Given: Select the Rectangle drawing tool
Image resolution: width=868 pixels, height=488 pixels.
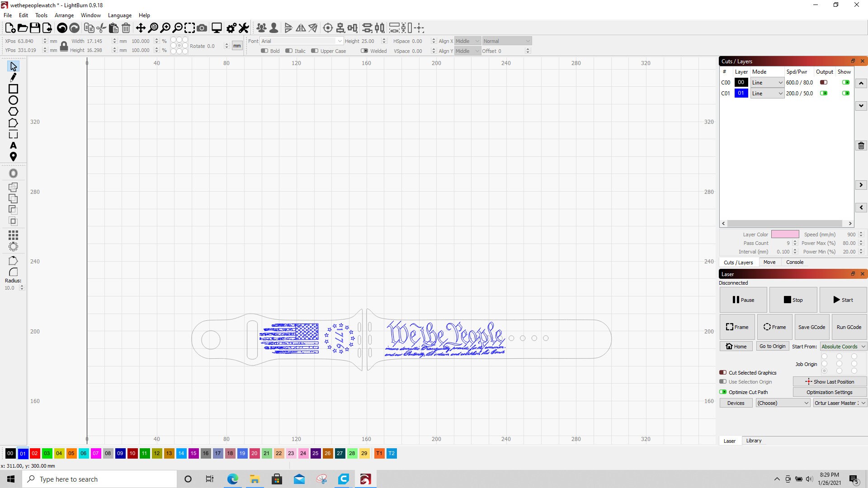Looking at the screenshot, I should (13, 89).
